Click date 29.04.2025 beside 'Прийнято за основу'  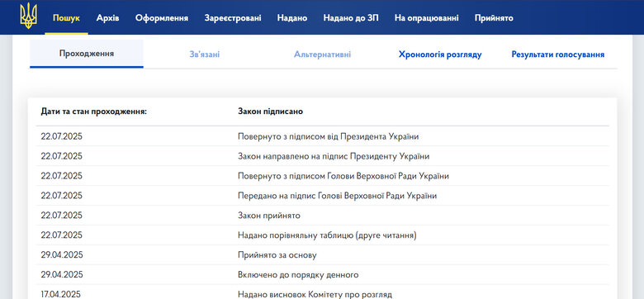pos(62,254)
